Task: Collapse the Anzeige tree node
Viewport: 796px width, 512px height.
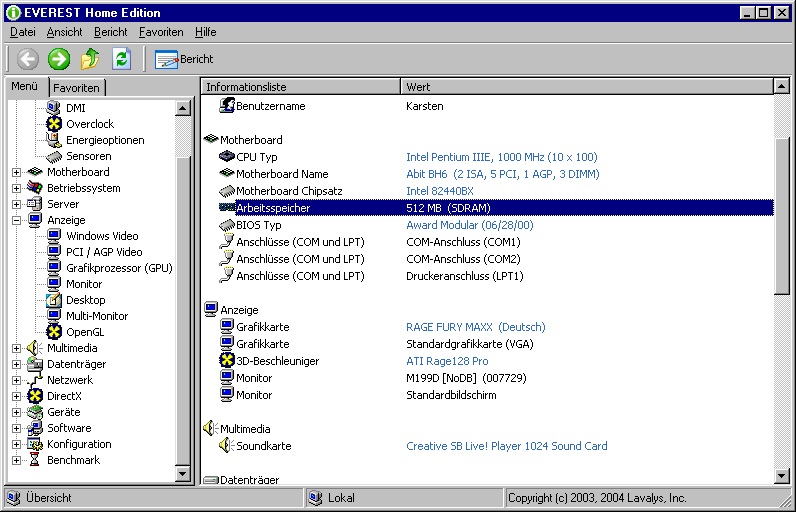Action: click(x=16, y=220)
